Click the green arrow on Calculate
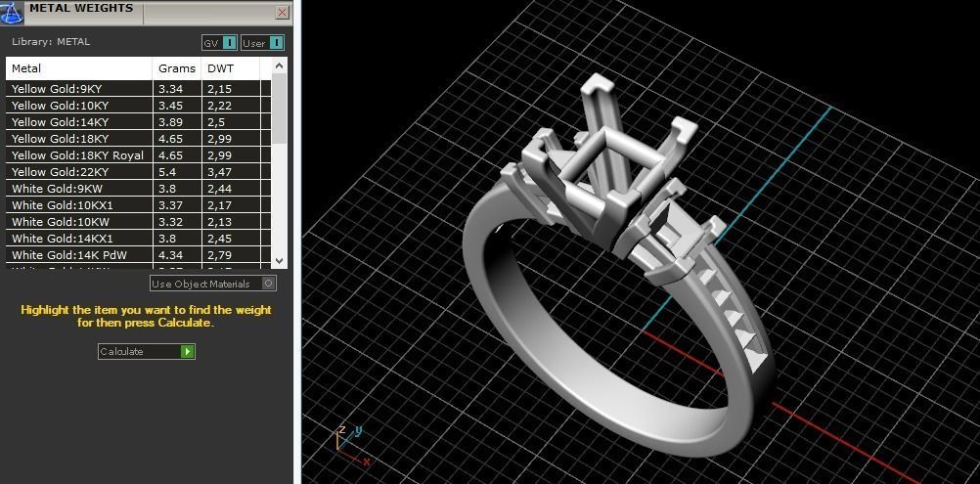Viewport: 980px width, 484px height. click(188, 352)
